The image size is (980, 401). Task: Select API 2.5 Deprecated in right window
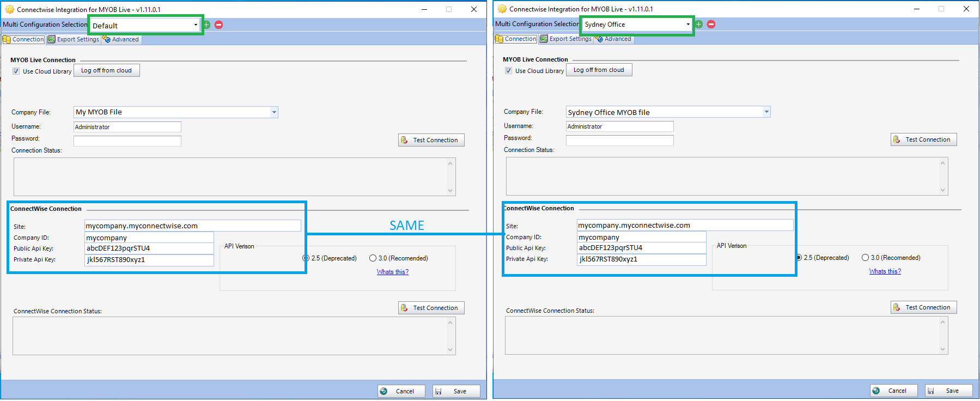tap(799, 258)
